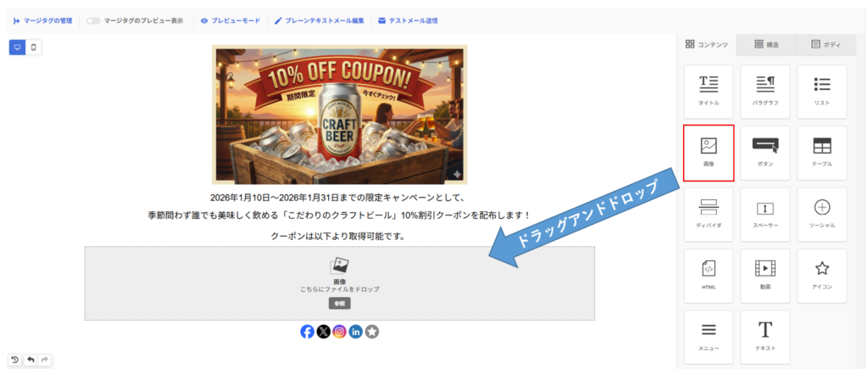868x369 pixels.
Task: Switch to desktop preview view
Action: point(17,48)
